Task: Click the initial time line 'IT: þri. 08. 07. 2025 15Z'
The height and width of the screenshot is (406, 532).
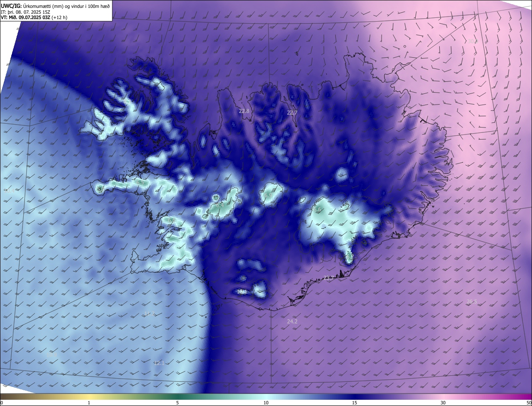Action: click(26, 12)
